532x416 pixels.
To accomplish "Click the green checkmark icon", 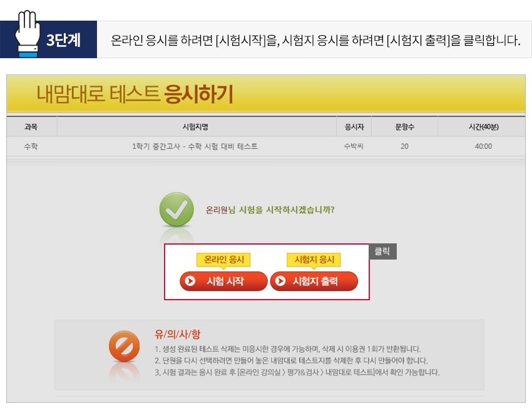I will pyautogui.click(x=176, y=210).
